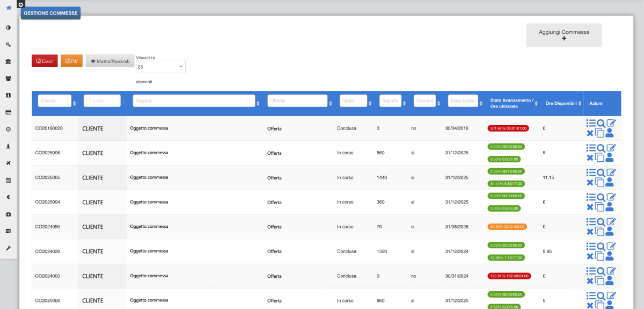The image size is (644, 309).
Task: Click the red 193.81% progress badge
Action: [509, 276]
